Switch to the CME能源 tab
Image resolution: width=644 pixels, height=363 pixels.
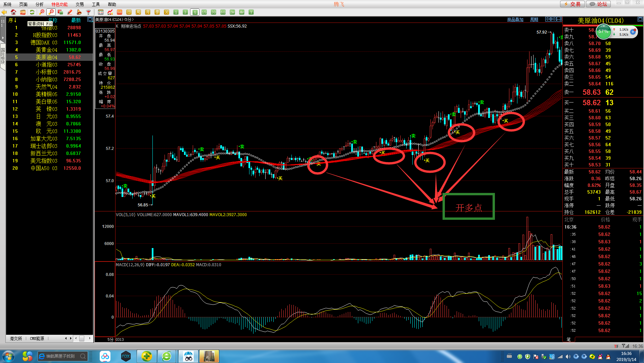tap(37, 338)
